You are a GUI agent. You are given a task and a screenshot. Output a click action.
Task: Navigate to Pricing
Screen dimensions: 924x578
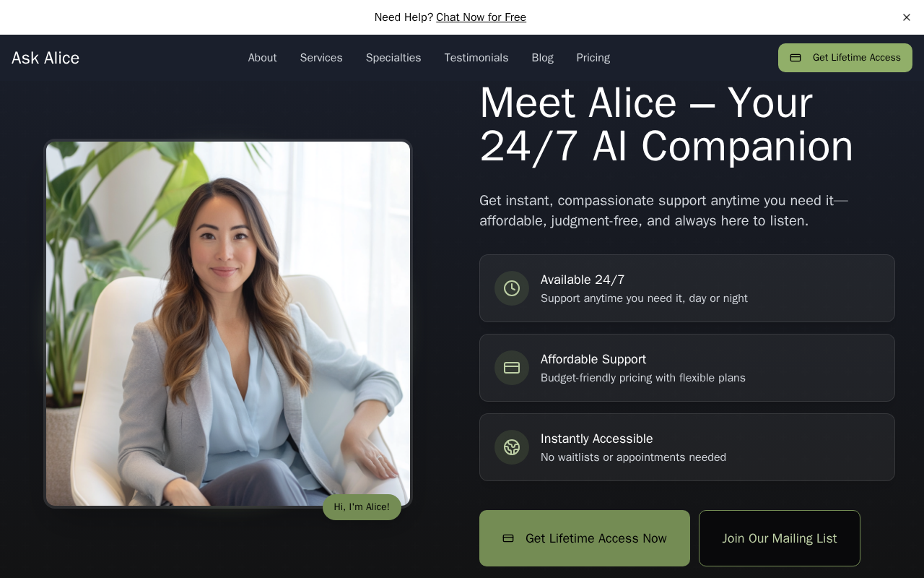coord(593,58)
